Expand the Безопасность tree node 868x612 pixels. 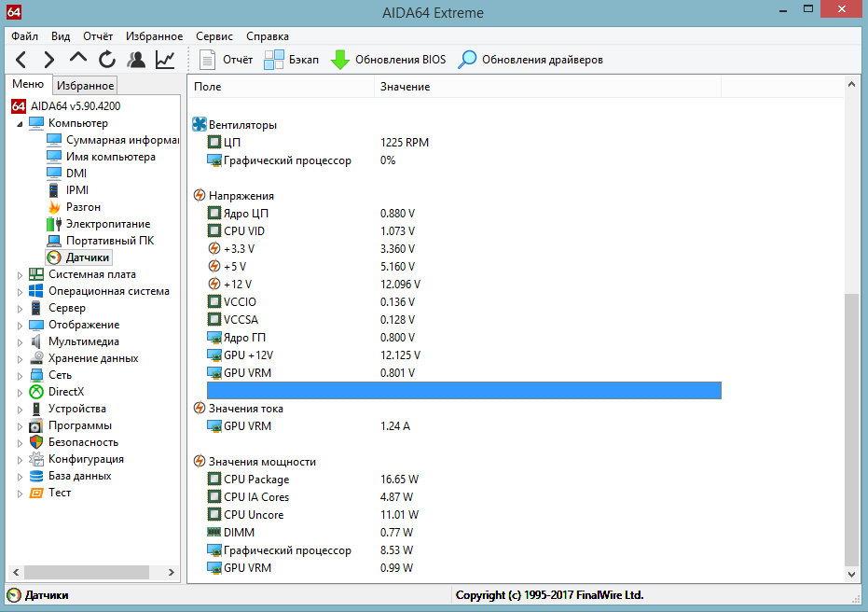20,442
